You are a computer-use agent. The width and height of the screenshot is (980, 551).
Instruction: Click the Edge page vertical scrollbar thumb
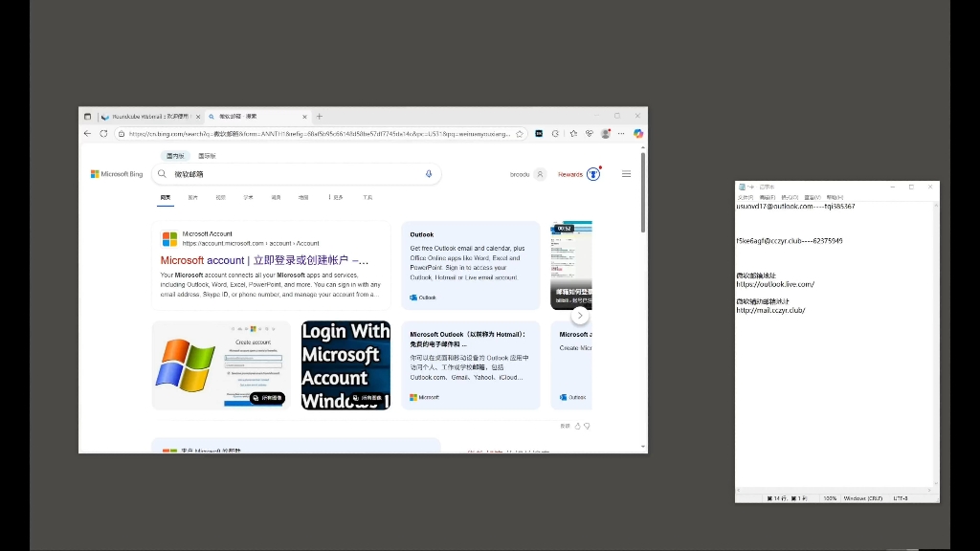pos(643,193)
